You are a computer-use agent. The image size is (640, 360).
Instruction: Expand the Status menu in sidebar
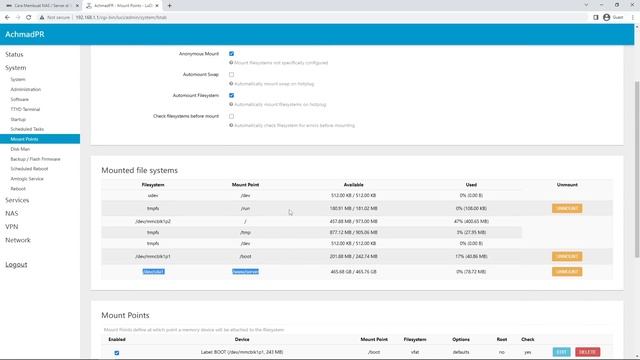tap(14, 54)
